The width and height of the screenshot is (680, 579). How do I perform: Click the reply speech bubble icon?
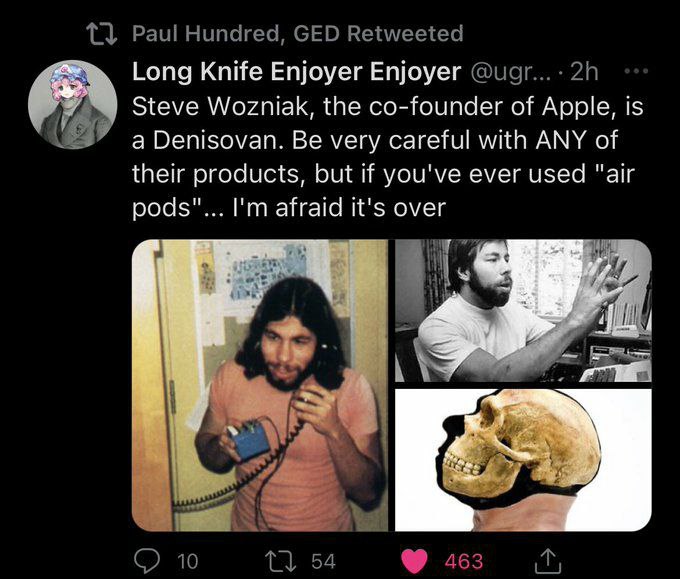tap(149, 561)
